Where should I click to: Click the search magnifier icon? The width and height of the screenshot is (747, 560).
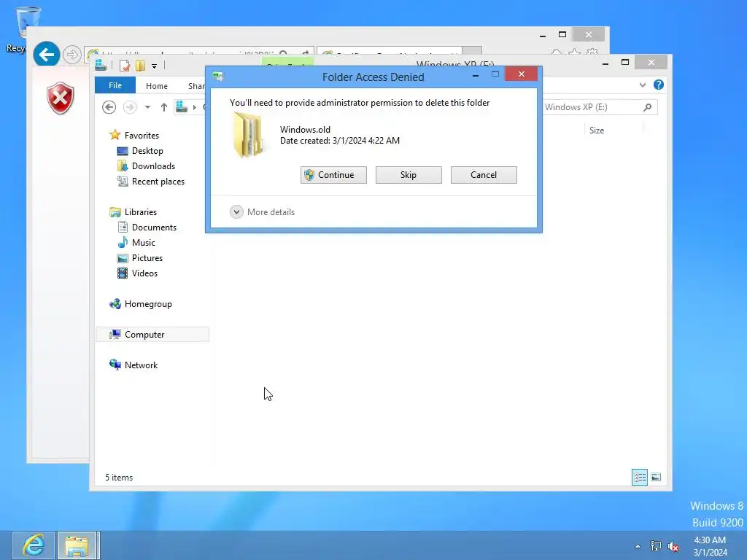tap(647, 107)
